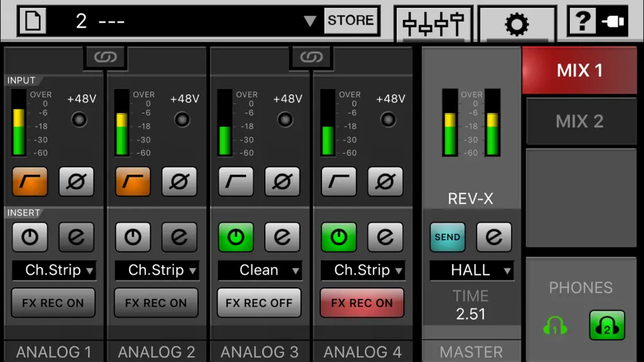Click the question mark help icon

click(582, 21)
